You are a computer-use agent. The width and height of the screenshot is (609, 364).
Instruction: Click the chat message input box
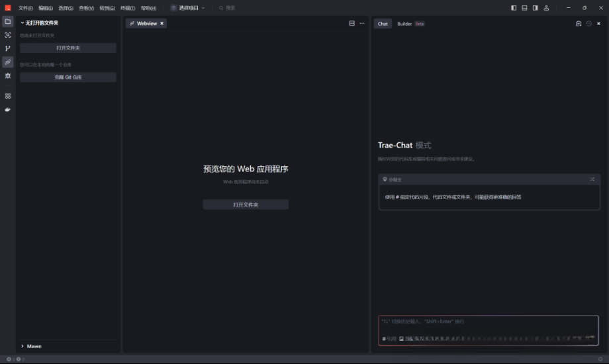(x=488, y=322)
